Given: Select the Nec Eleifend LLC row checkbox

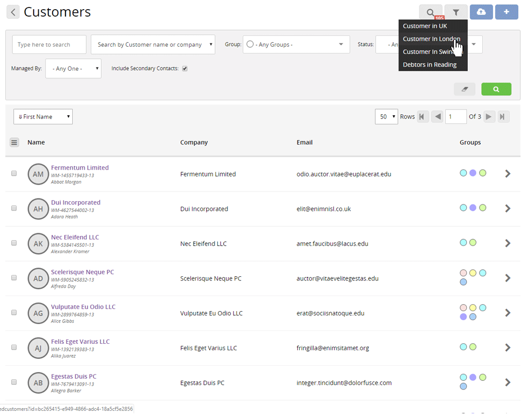Looking at the screenshot, I should click(x=14, y=242).
